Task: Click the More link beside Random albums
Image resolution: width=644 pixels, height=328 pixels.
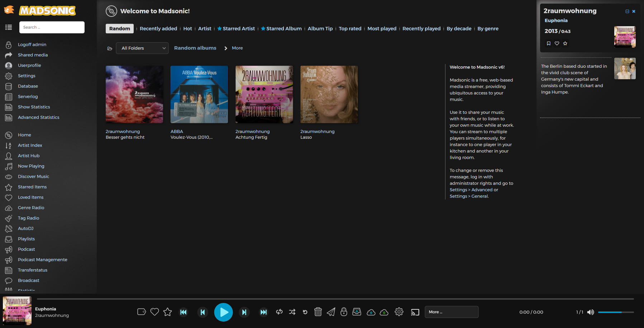Action: click(x=237, y=48)
